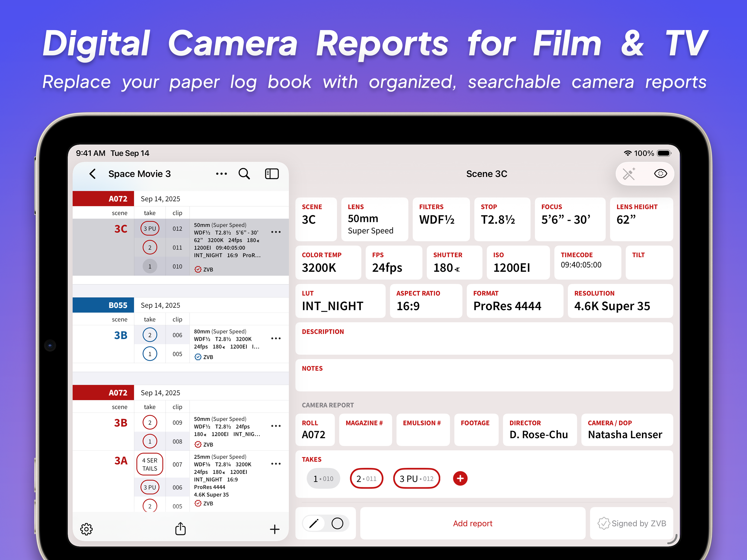Image resolution: width=747 pixels, height=560 pixels.
Task: Open options for blue scene 3B entry
Action: pos(276,338)
